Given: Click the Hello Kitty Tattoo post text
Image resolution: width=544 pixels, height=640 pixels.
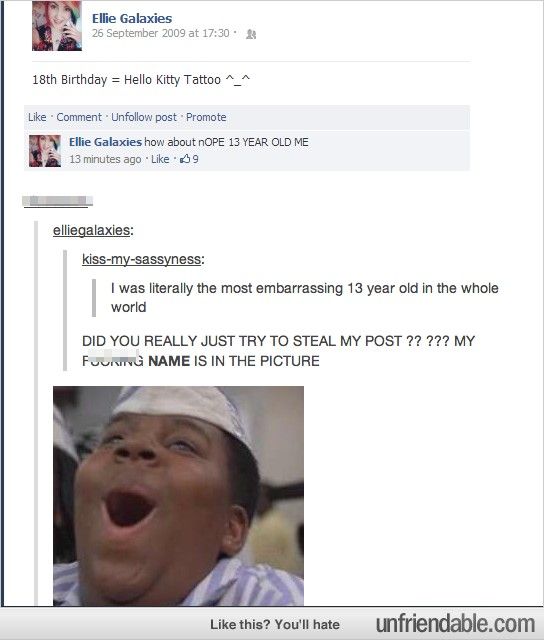Looking at the screenshot, I should click(141, 80).
